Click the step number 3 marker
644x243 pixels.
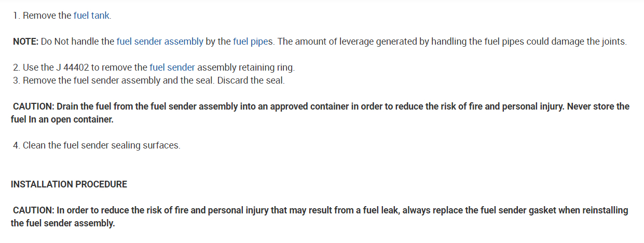[x=17, y=81]
